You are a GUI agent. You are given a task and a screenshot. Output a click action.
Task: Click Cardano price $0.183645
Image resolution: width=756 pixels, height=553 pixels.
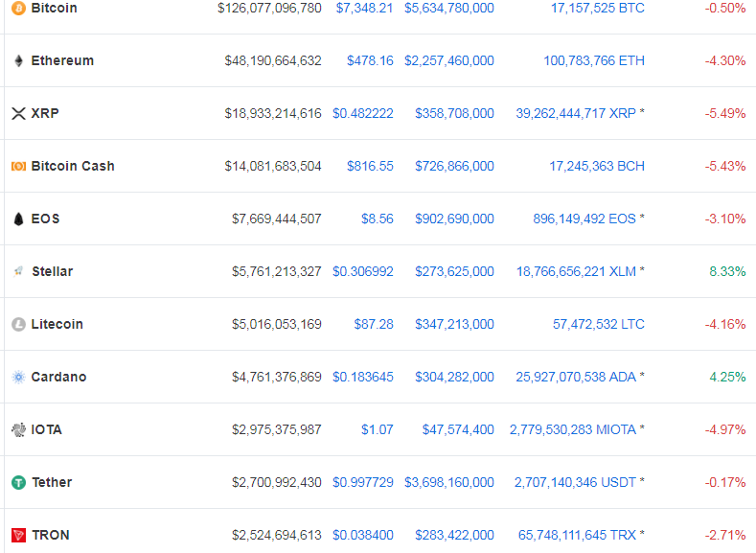(363, 377)
